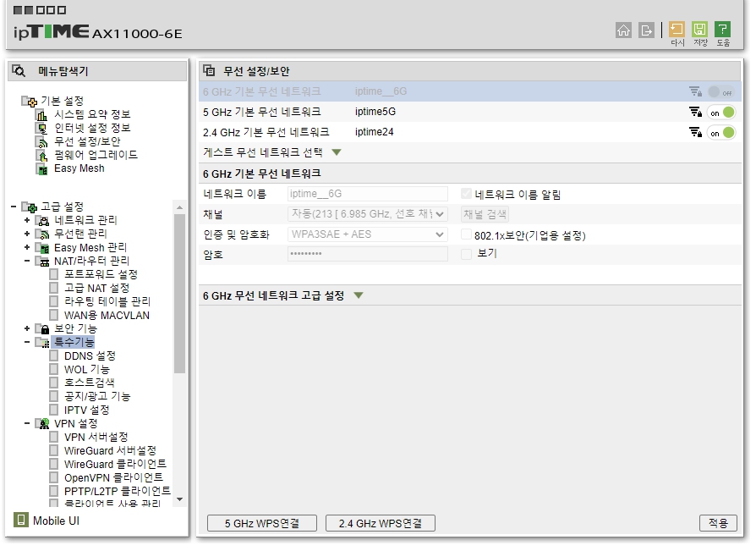Open 고급 NAT 설정 menu item
This screenshot has height=551, width=756.
click(x=97, y=288)
